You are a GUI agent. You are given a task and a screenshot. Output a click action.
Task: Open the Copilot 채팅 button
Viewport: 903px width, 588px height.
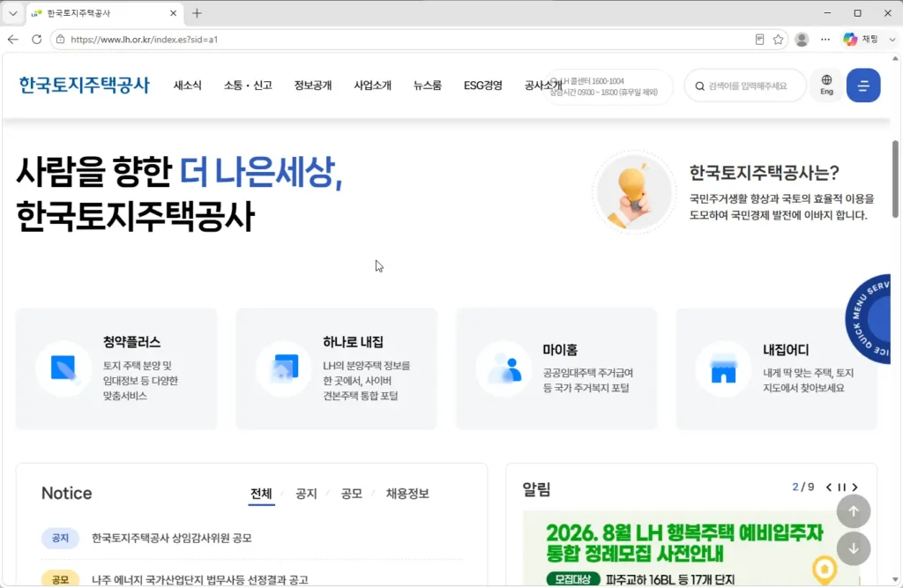(x=861, y=39)
